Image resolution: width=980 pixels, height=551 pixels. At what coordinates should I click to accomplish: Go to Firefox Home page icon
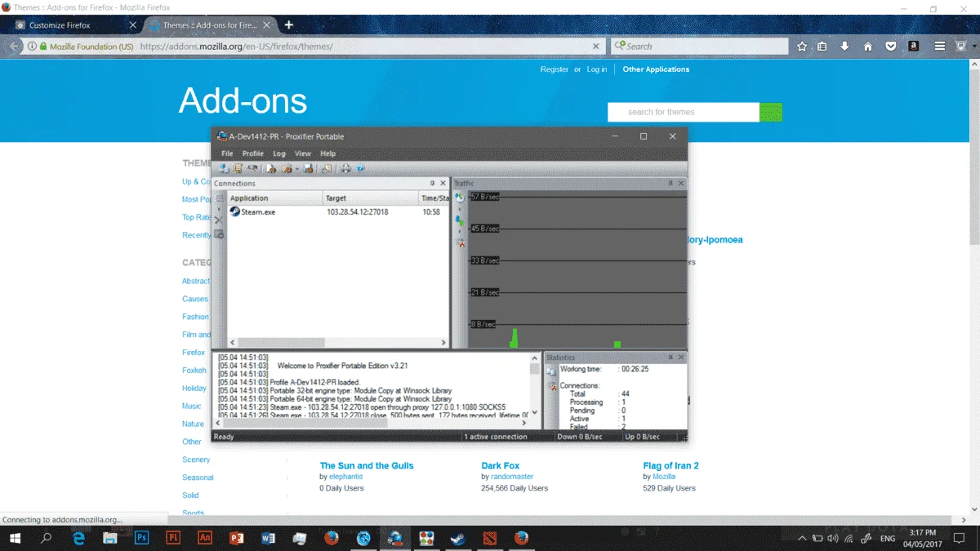pos(867,47)
